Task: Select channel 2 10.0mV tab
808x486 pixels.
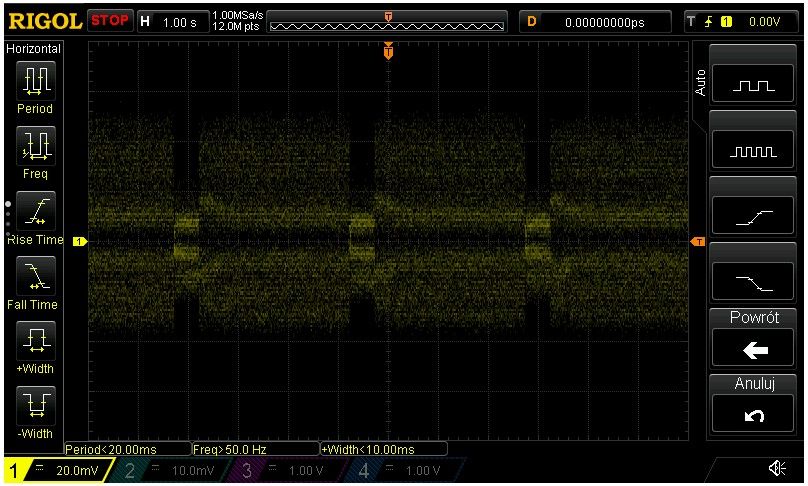Action: tap(174, 470)
